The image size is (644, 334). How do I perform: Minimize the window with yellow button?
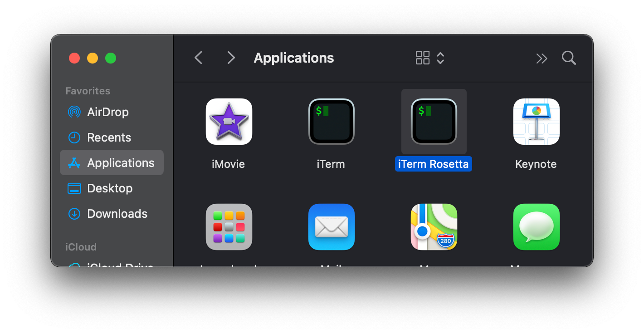(93, 58)
